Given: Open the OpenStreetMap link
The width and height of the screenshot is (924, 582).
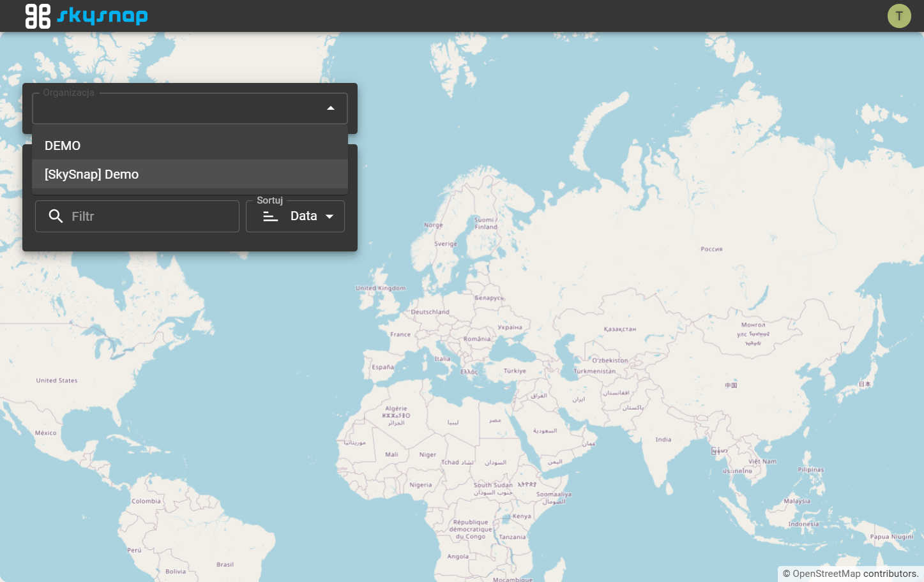Looking at the screenshot, I should coord(826,574).
